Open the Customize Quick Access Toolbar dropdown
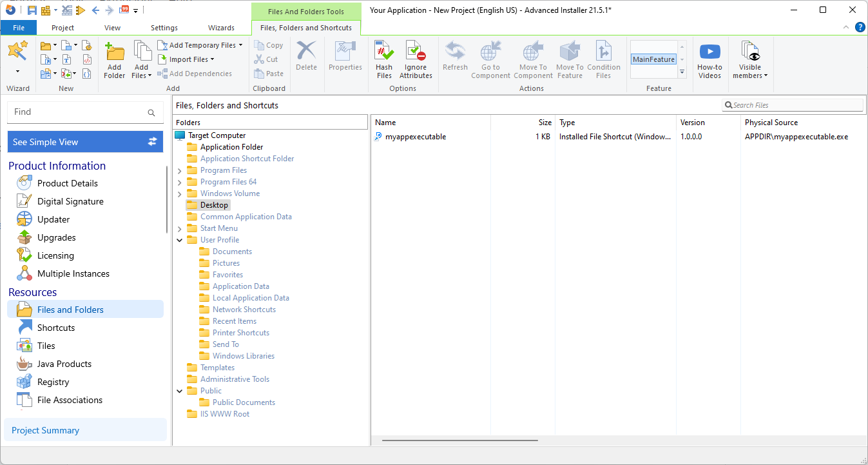This screenshot has height=465, width=868. pyautogui.click(x=136, y=10)
